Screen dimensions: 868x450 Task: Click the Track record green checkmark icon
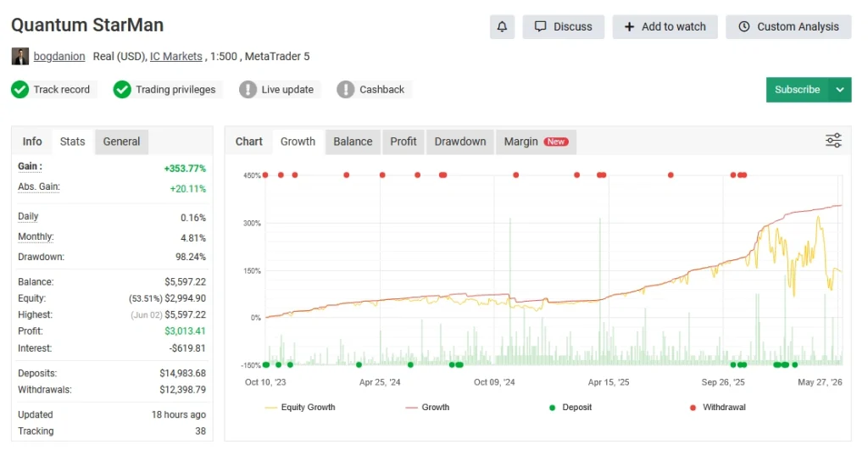click(20, 89)
